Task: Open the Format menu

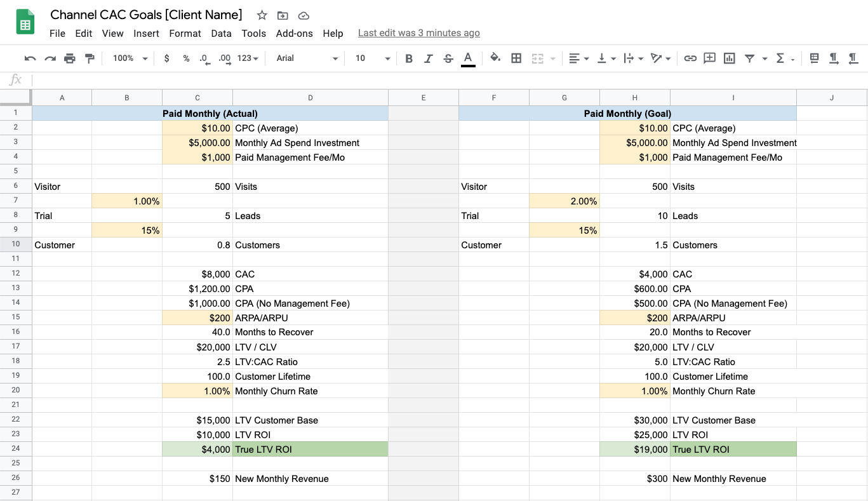Action: click(x=185, y=34)
